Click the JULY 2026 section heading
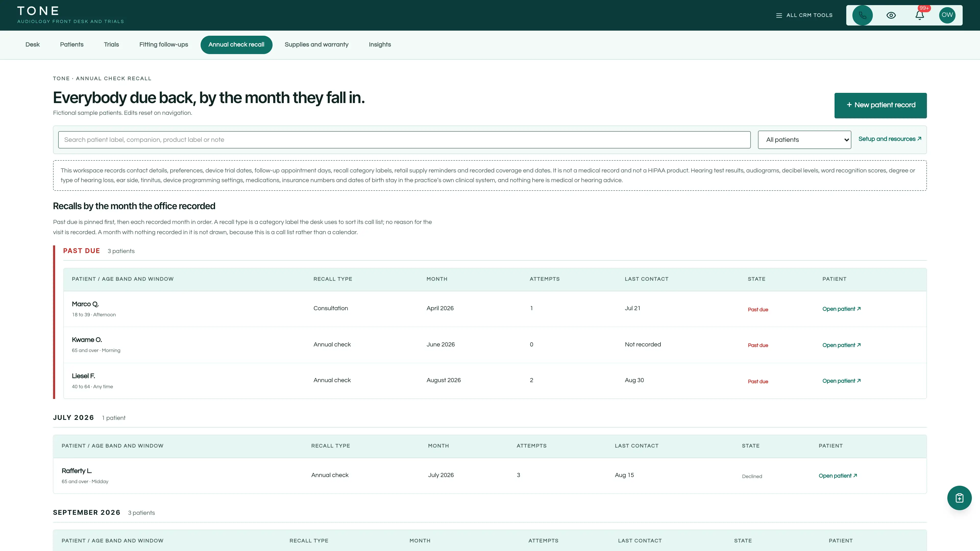 pos(73,418)
